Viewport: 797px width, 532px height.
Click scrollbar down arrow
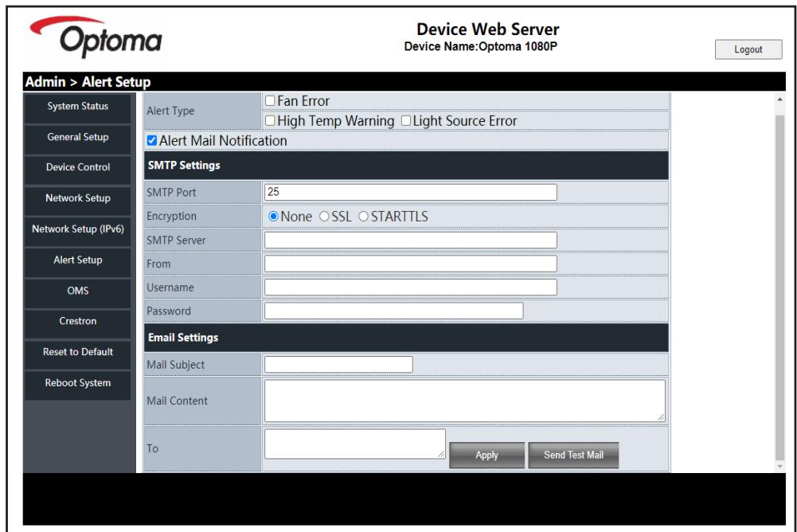pyautogui.click(x=779, y=467)
